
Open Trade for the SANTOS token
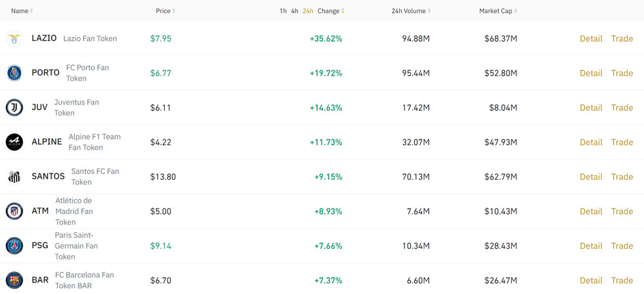(x=622, y=177)
